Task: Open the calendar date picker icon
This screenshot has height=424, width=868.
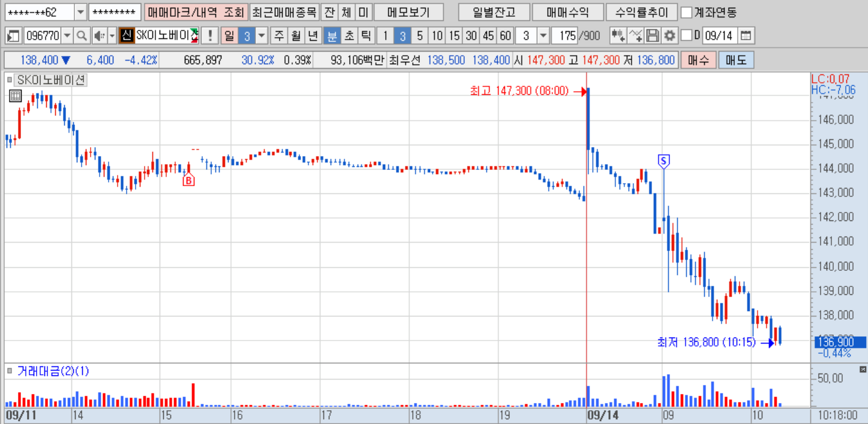Action: (x=745, y=36)
